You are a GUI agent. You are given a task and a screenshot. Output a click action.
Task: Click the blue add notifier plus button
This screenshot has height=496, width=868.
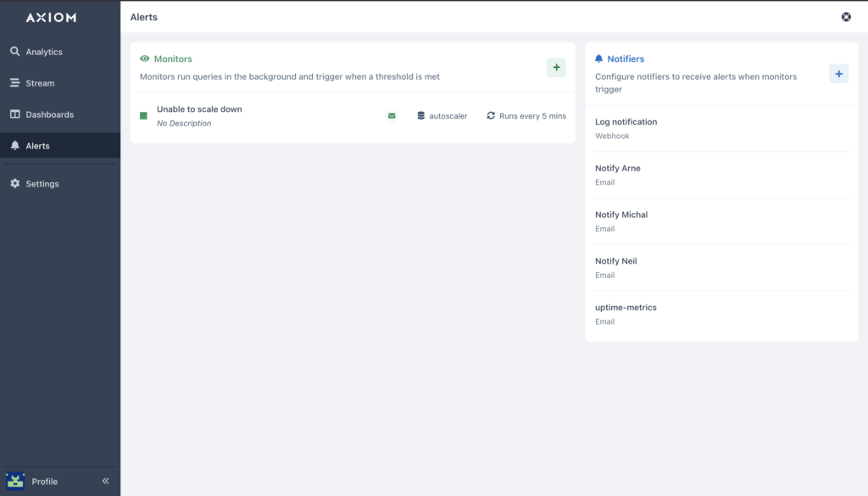[838, 74]
